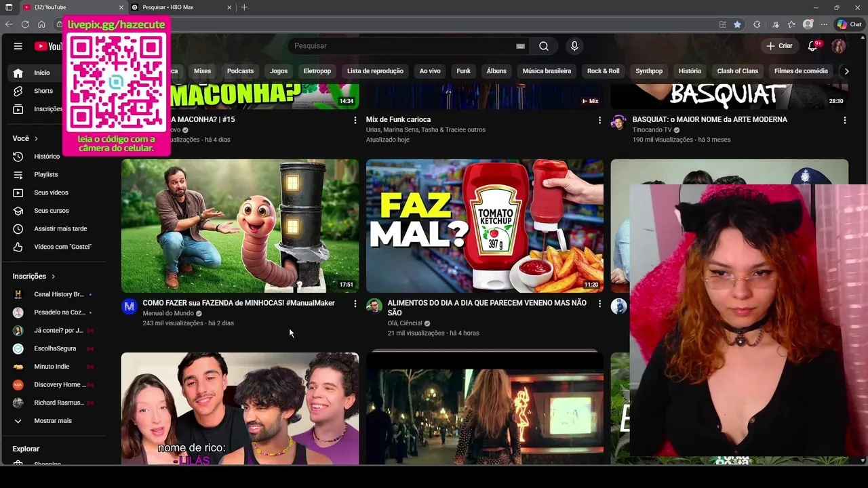This screenshot has width=868, height=488.
Task: Close the YouTube browser tab
Action: click(121, 7)
